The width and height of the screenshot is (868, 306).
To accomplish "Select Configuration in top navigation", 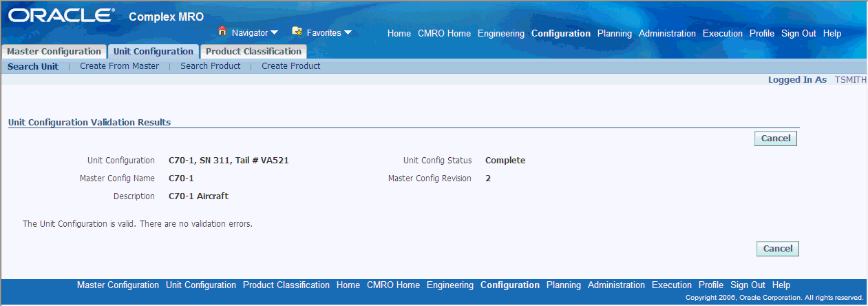I will tap(561, 33).
